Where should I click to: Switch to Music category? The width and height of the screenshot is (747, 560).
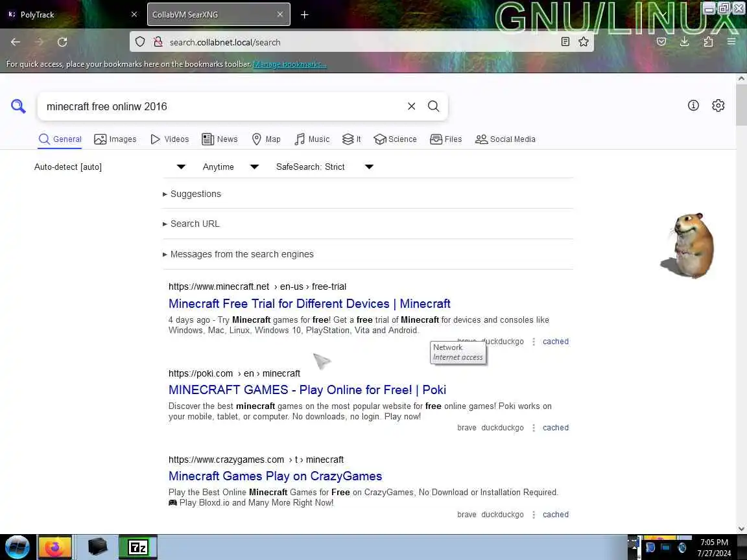312,139
